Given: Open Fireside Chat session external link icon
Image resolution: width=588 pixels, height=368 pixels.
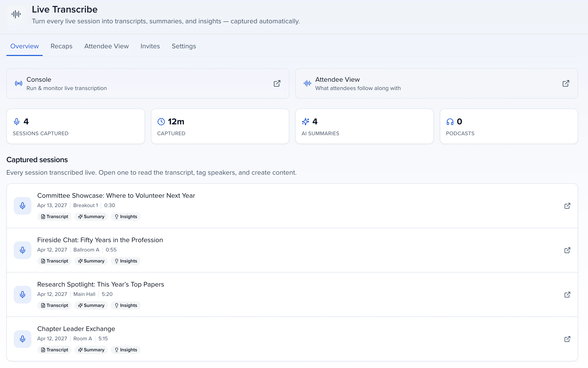Looking at the screenshot, I should [x=567, y=250].
